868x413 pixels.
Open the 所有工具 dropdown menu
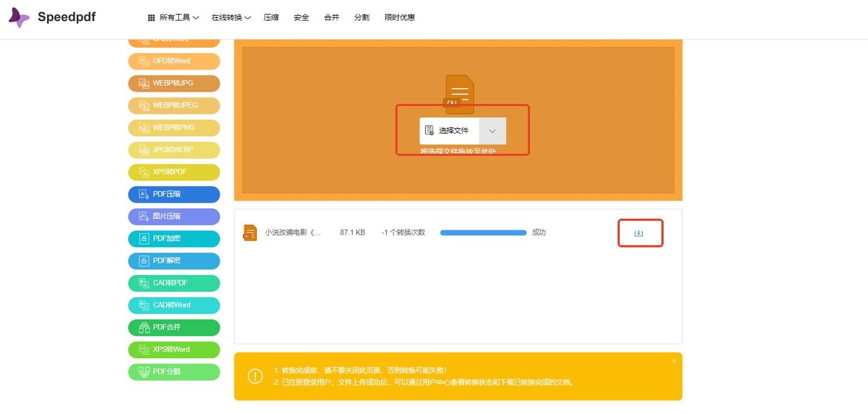coord(173,17)
